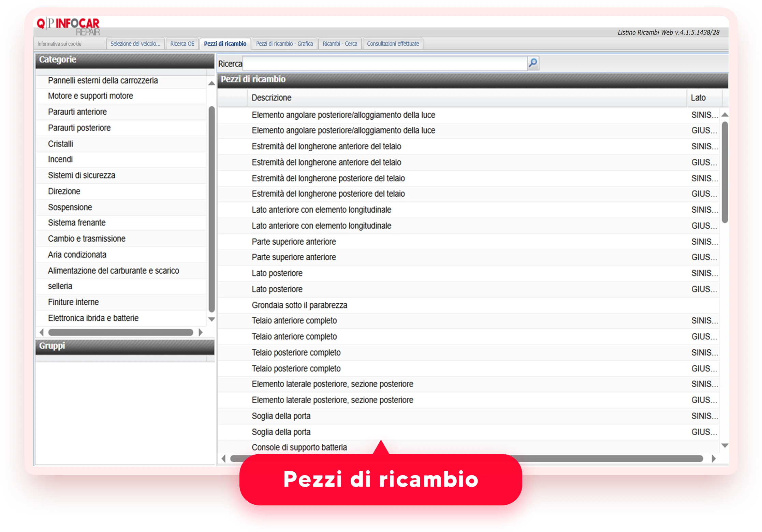
Task: Select Lato posteriore SINIS row
Action: pos(468,273)
